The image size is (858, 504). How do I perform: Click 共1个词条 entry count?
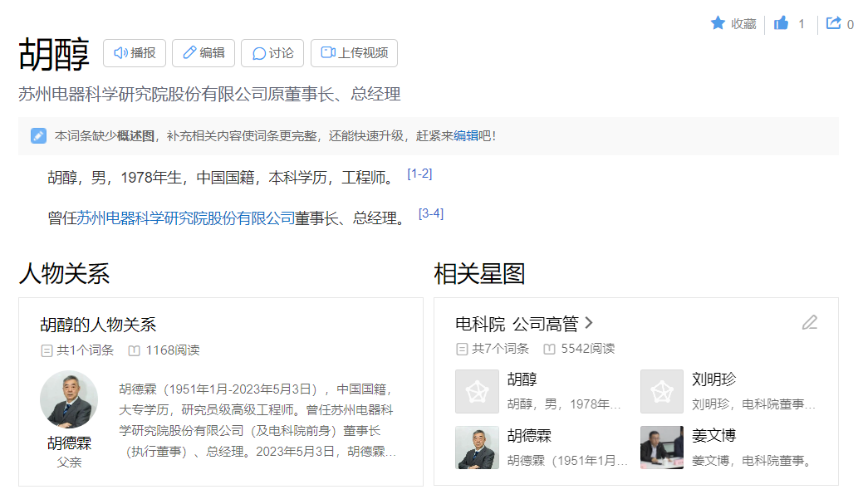[x=78, y=350]
